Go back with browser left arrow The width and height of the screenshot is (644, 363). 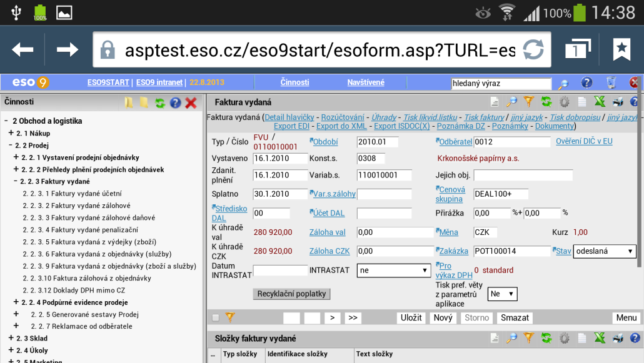point(23,50)
